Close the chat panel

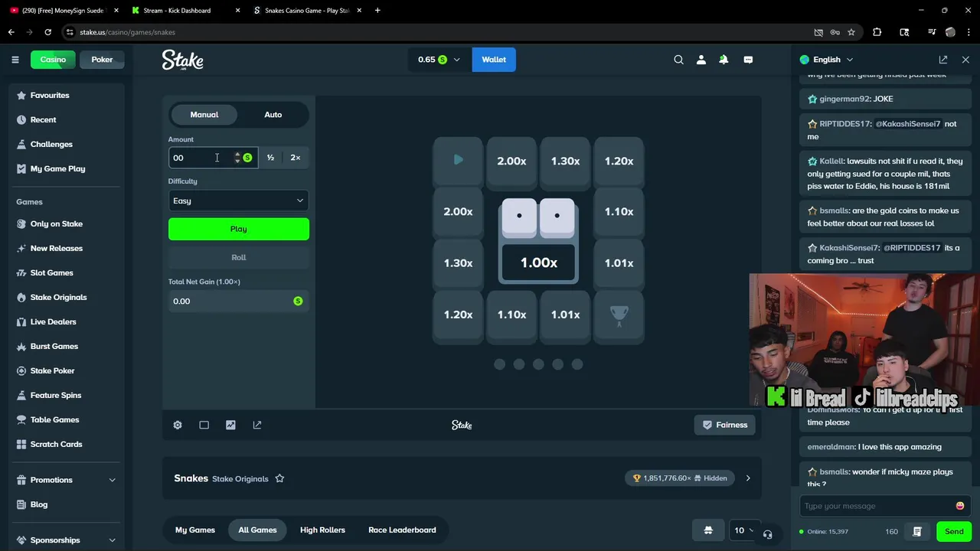pyautogui.click(x=965, y=60)
